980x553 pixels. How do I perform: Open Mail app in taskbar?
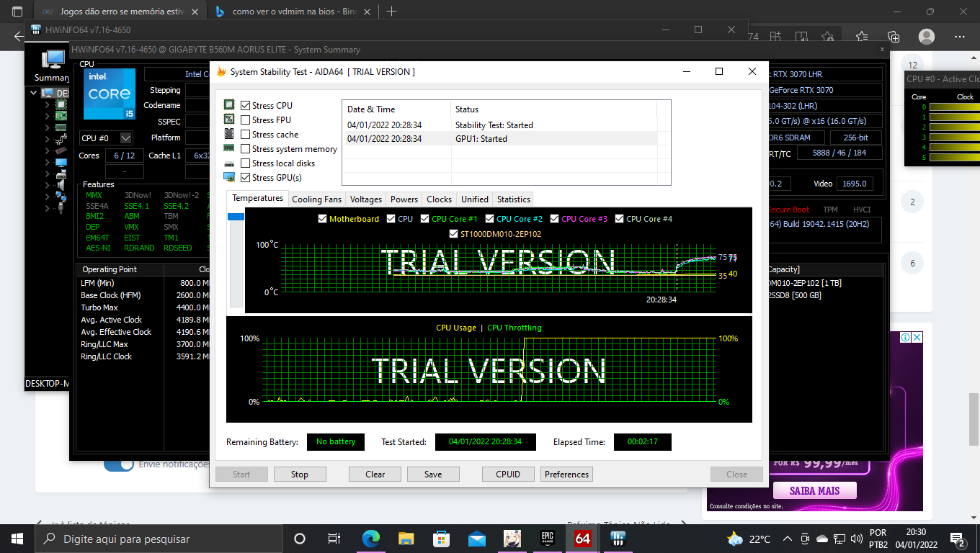point(477,539)
